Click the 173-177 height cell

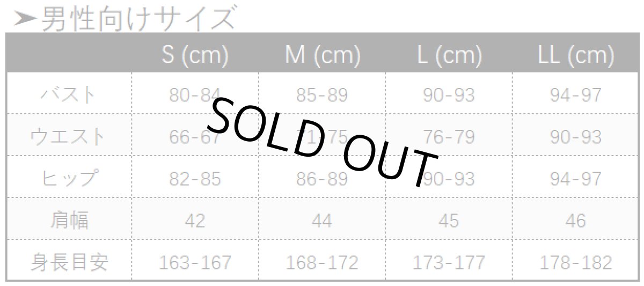(449, 262)
